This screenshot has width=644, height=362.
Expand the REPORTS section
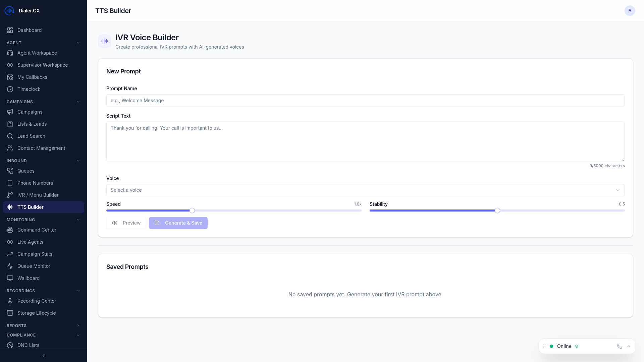78,325
